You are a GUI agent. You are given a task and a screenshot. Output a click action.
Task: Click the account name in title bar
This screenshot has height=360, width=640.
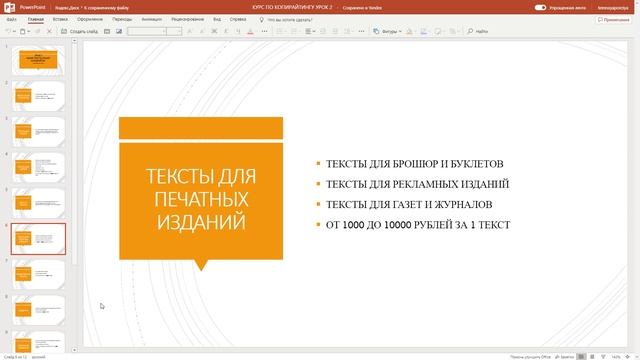613,7
